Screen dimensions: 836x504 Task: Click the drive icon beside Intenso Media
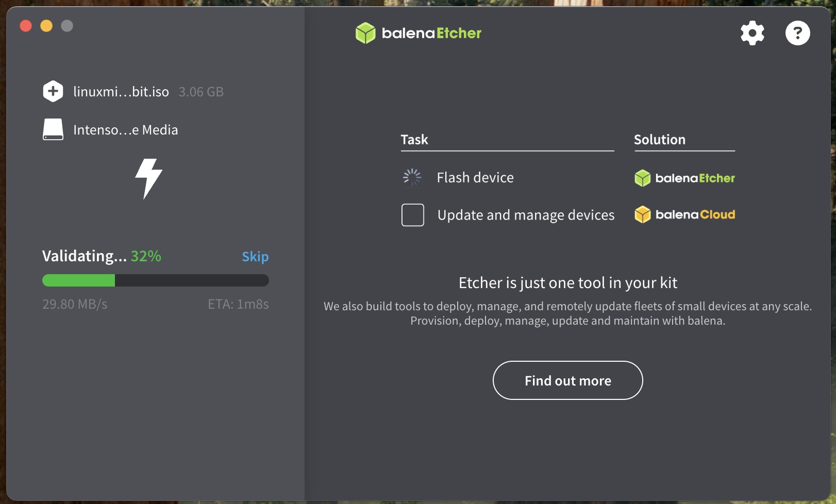(x=53, y=129)
